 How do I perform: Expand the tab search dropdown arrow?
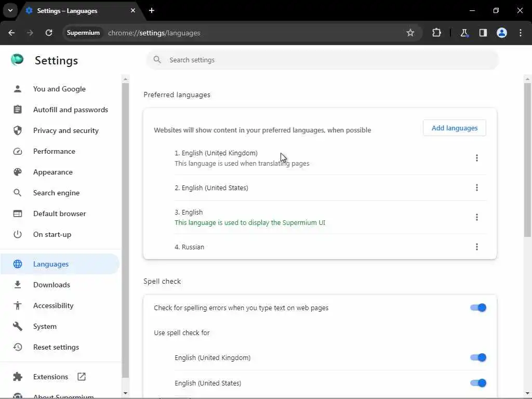(x=10, y=10)
